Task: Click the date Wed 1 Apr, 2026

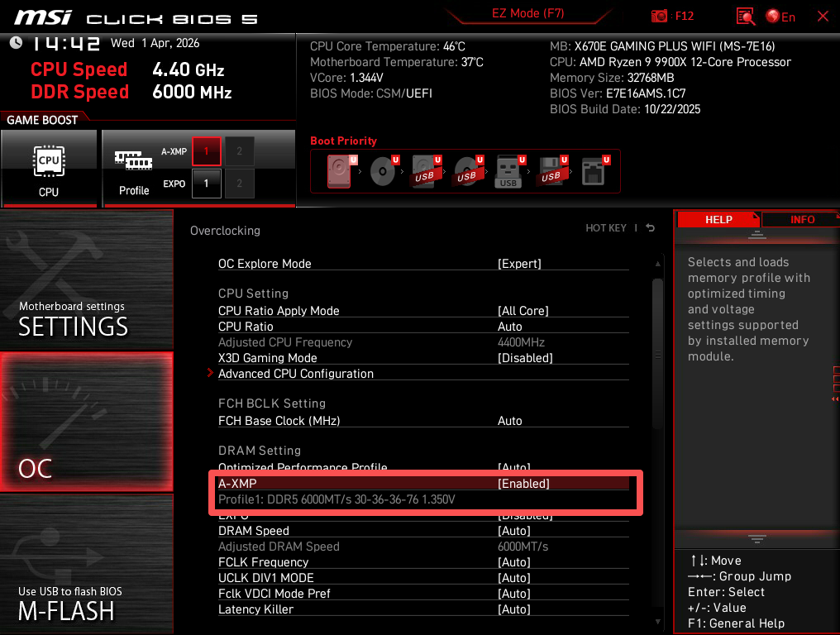Action: 155,43
